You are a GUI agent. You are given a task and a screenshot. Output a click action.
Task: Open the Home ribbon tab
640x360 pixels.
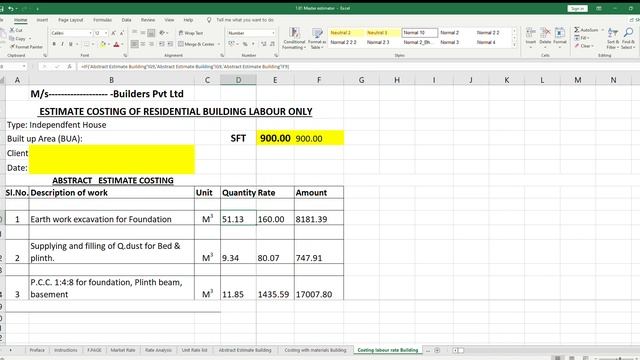[20, 20]
